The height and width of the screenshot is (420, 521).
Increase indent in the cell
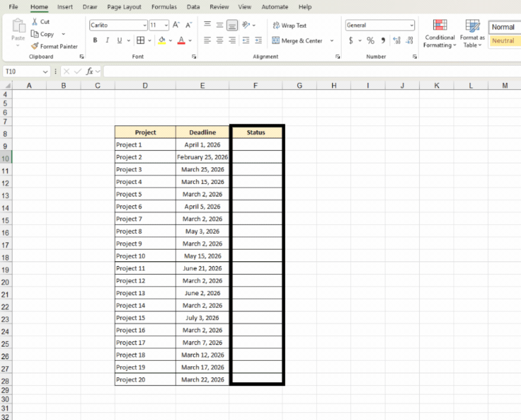[x=258, y=40]
